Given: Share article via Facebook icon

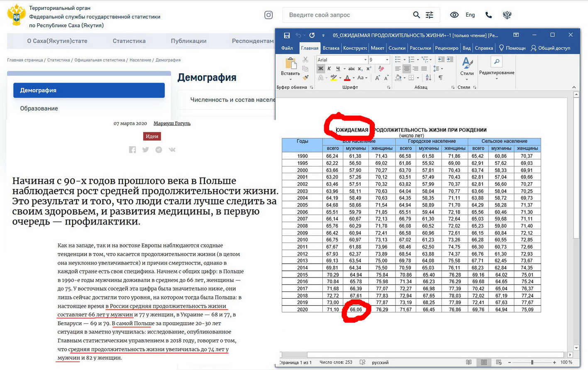Looking at the screenshot, I should tap(132, 149).
